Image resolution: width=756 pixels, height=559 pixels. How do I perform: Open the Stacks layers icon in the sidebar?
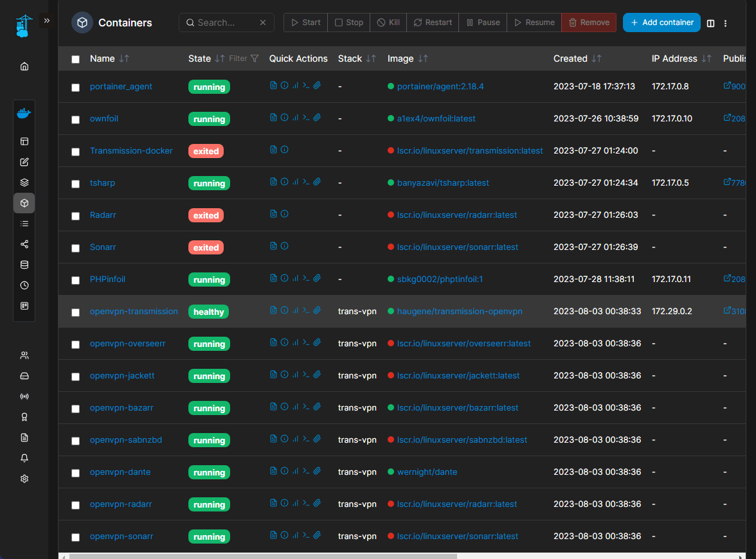24,182
